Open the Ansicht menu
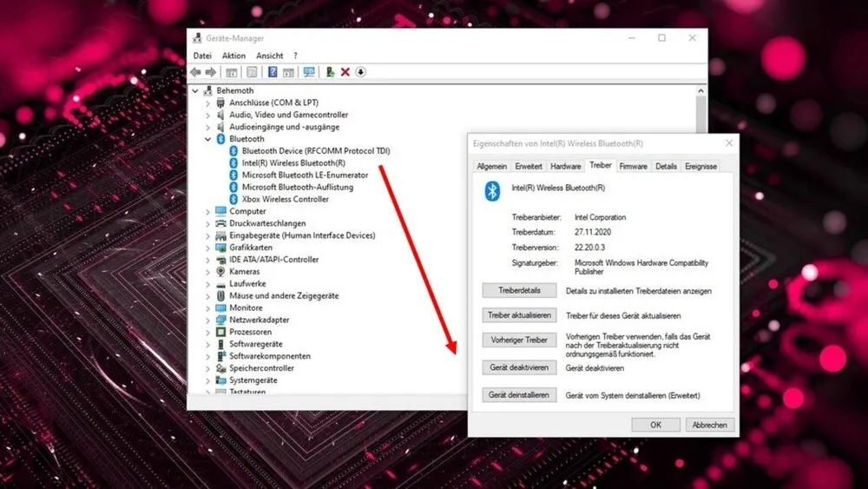The height and width of the screenshot is (489, 868). pos(270,56)
